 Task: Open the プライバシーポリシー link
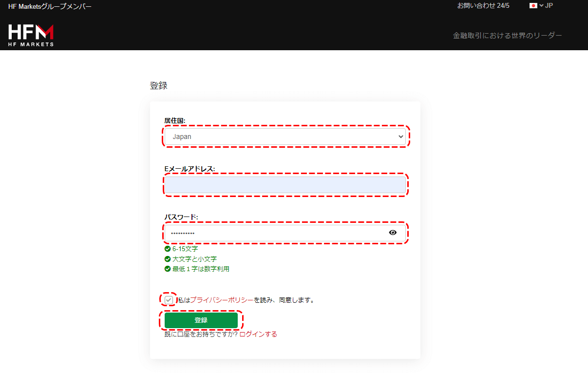click(222, 300)
